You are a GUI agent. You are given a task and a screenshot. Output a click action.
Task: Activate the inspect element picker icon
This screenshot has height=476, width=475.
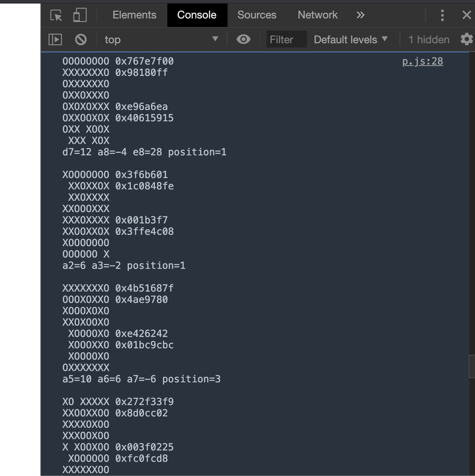(x=56, y=15)
